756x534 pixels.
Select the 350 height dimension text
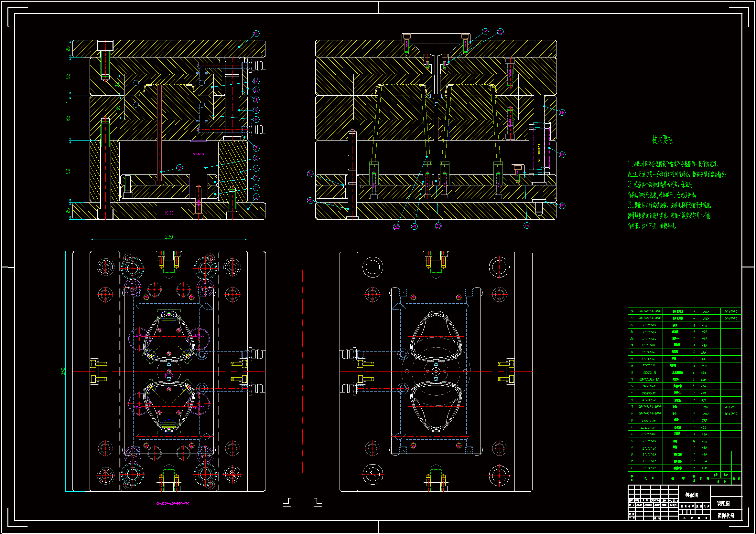[63, 371]
